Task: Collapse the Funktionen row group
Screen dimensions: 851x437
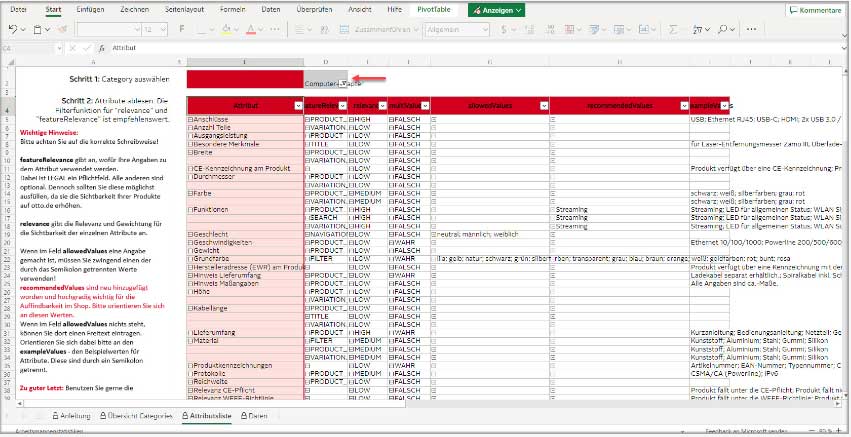Action: pos(190,210)
